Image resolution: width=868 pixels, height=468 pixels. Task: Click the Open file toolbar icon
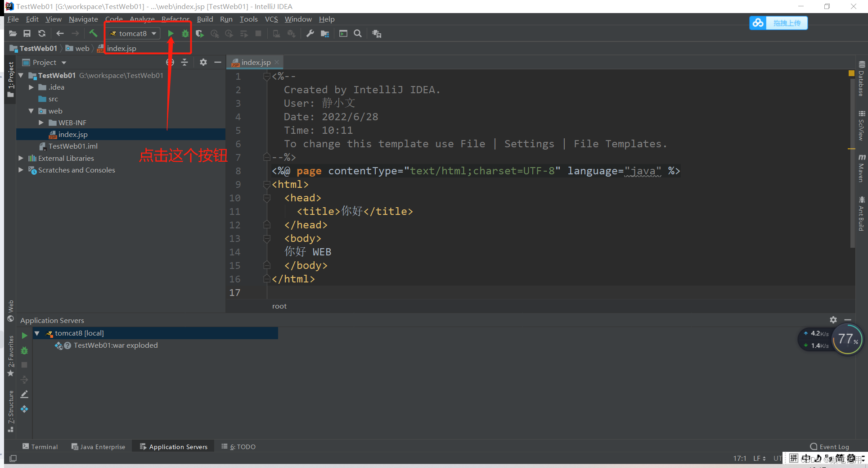(13, 33)
